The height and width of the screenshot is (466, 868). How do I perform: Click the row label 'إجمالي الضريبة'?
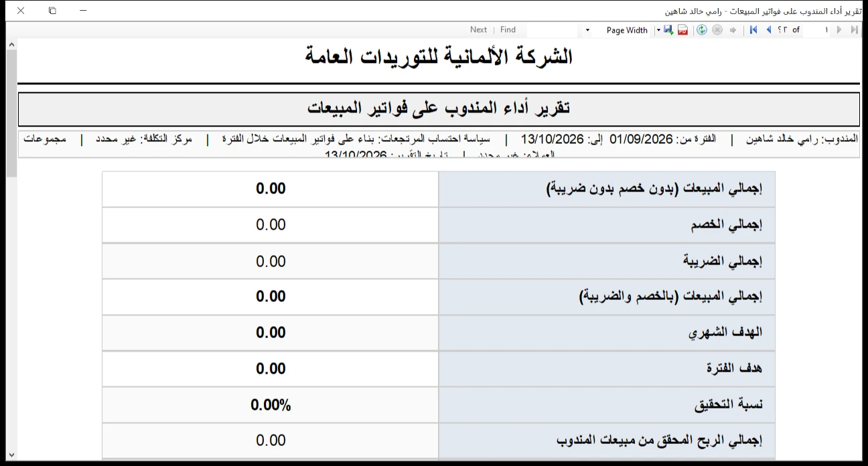723,261
